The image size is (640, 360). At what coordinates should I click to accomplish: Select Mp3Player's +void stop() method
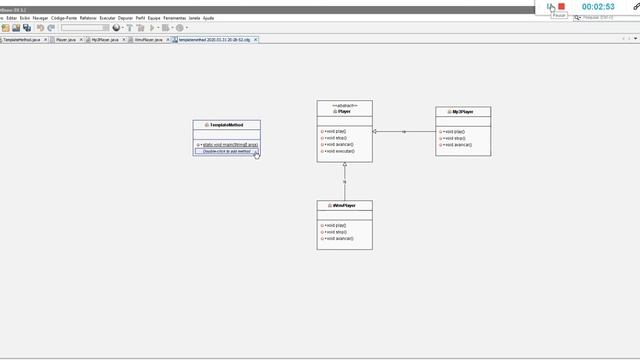(452, 138)
